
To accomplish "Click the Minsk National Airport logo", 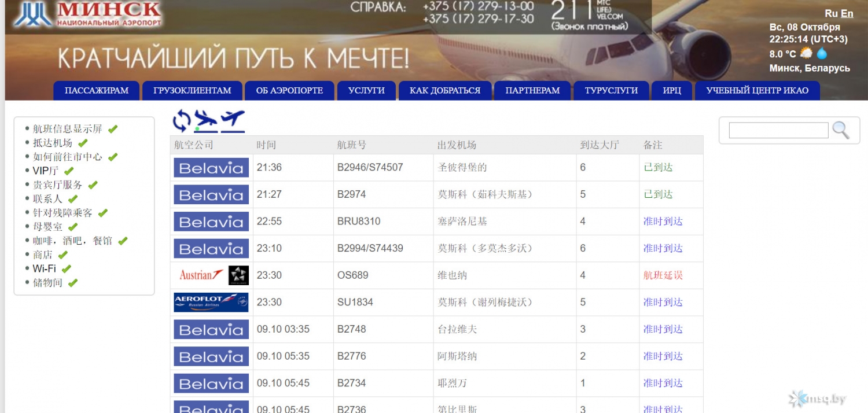I will (87, 14).
